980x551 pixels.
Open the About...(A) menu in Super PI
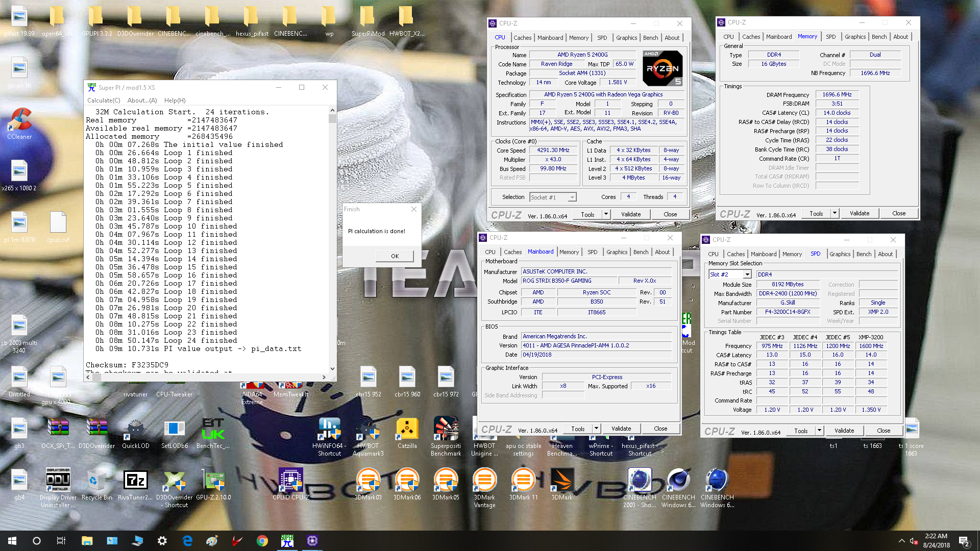(142, 101)
